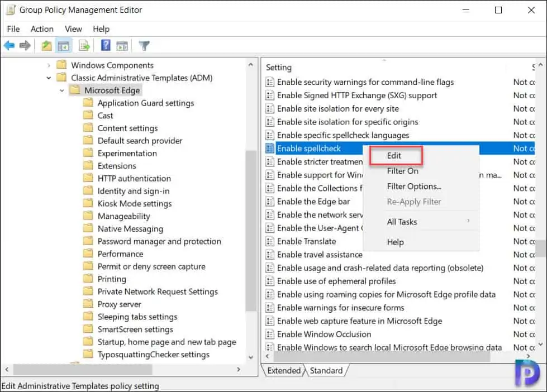Switch to the Standard tab
Image resolution: width=547 pixels, height=392 pixels.
pyautogui.click(x=326, y=370)
